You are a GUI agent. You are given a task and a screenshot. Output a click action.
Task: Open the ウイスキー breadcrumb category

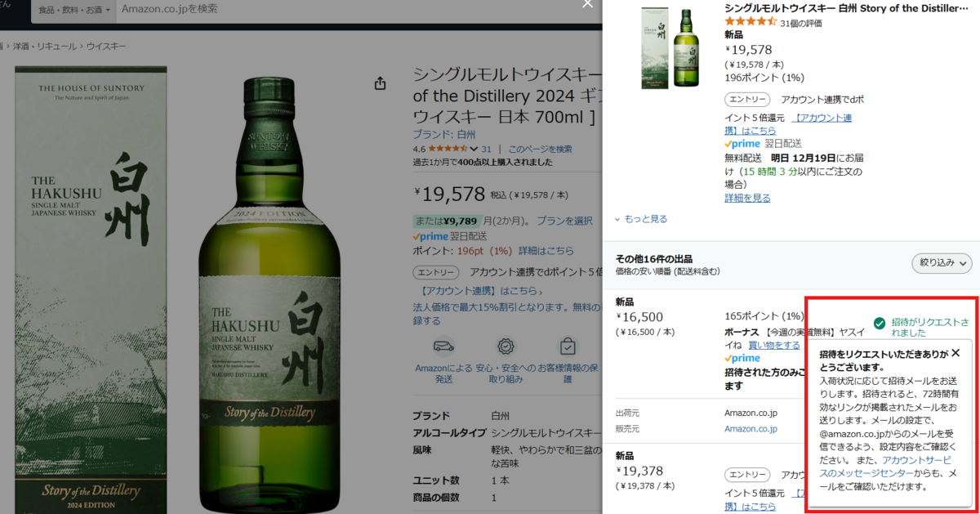pos(106,47)
